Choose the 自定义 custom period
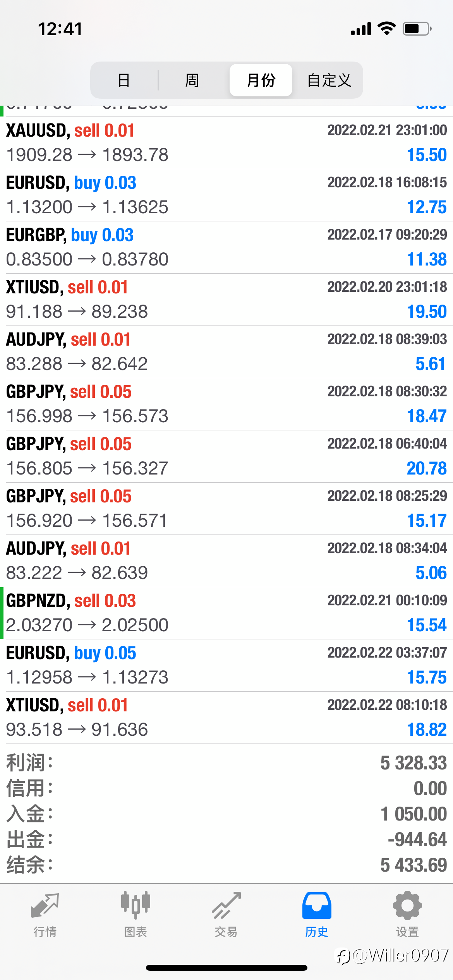Screen dimensions: 453x980 click(x=329, y=80)
